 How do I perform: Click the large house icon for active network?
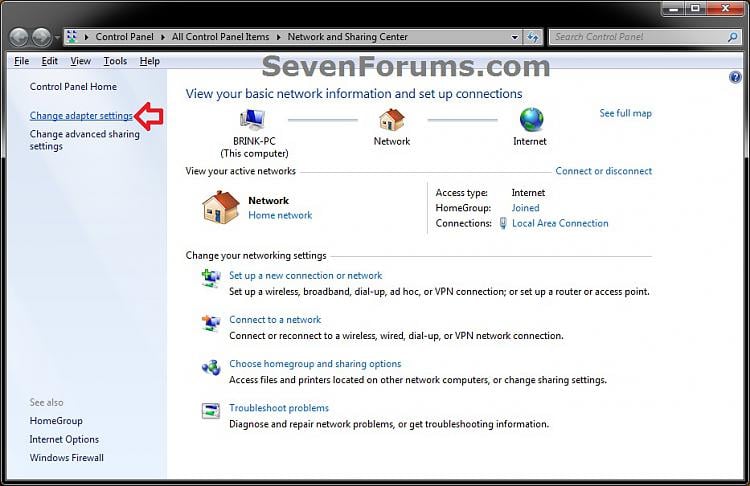(x=221, y=207)
